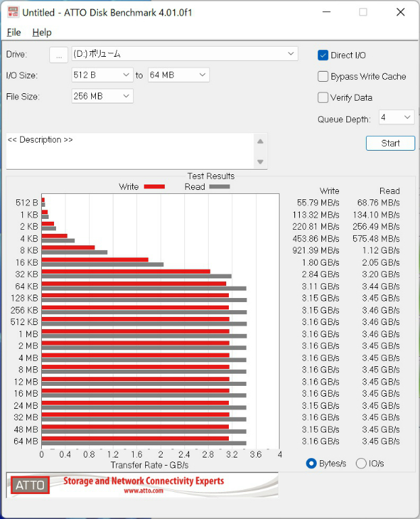The height and width of the screenshot is (519, 420).
Task: Open the Help menu
Action: point(42,32)
